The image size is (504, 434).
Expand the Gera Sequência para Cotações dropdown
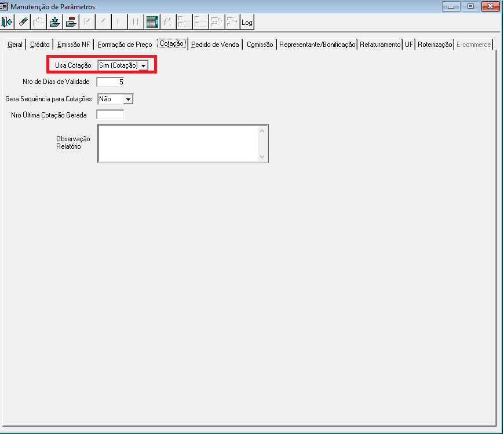pos(128,99)
